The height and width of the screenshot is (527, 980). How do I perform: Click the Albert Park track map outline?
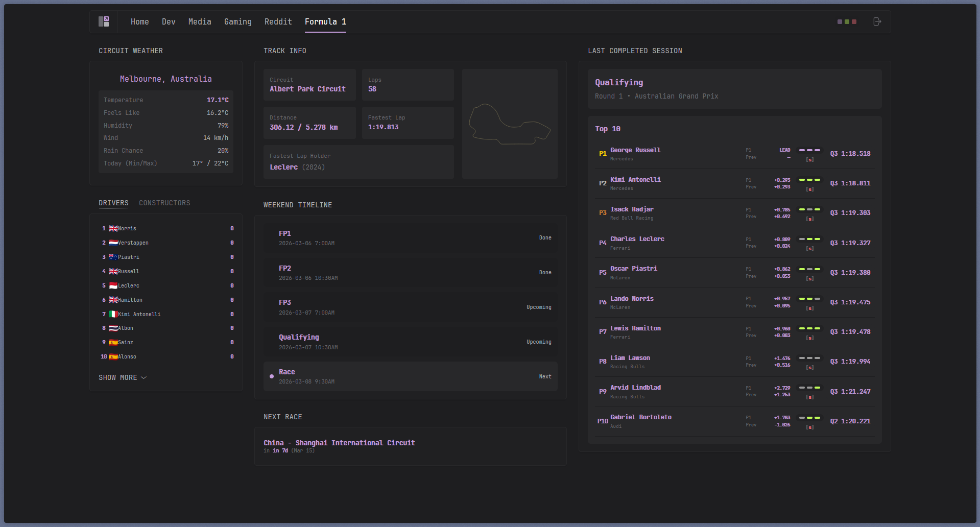(510, 123)
